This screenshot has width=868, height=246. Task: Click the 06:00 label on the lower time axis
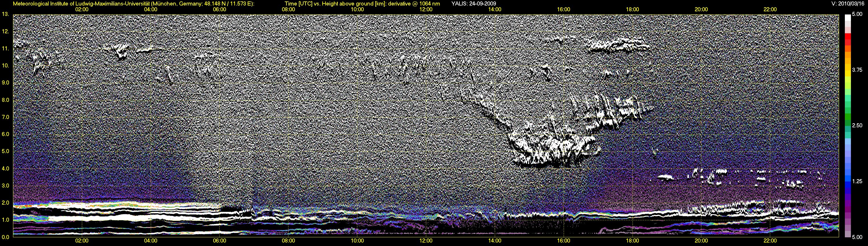(x=219, y=241)
